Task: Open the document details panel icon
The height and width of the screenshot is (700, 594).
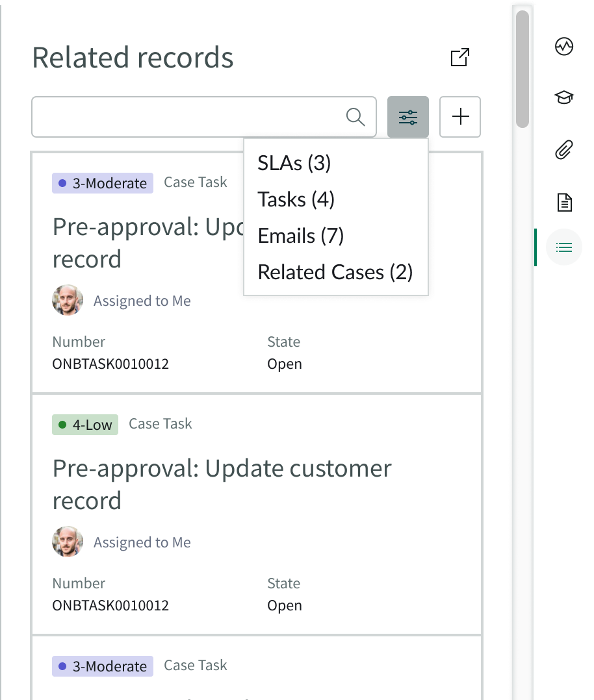Action: point(563,201)
